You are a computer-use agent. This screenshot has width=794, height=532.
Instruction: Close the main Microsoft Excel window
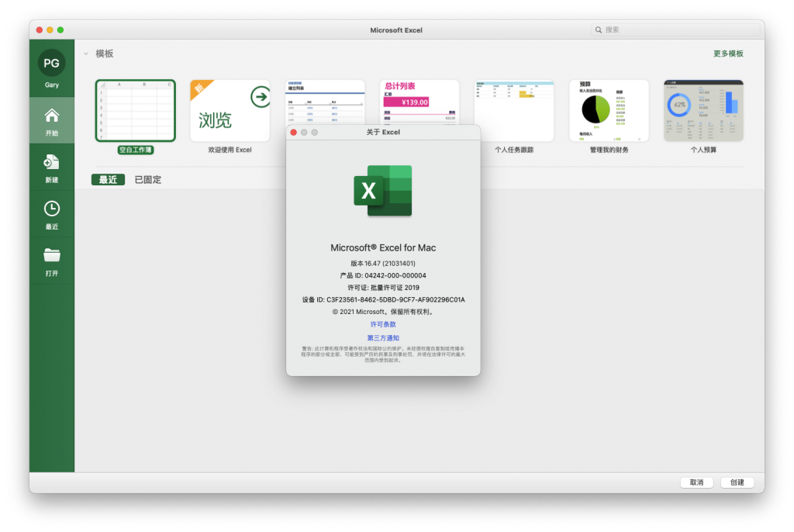tap(40, 30)
